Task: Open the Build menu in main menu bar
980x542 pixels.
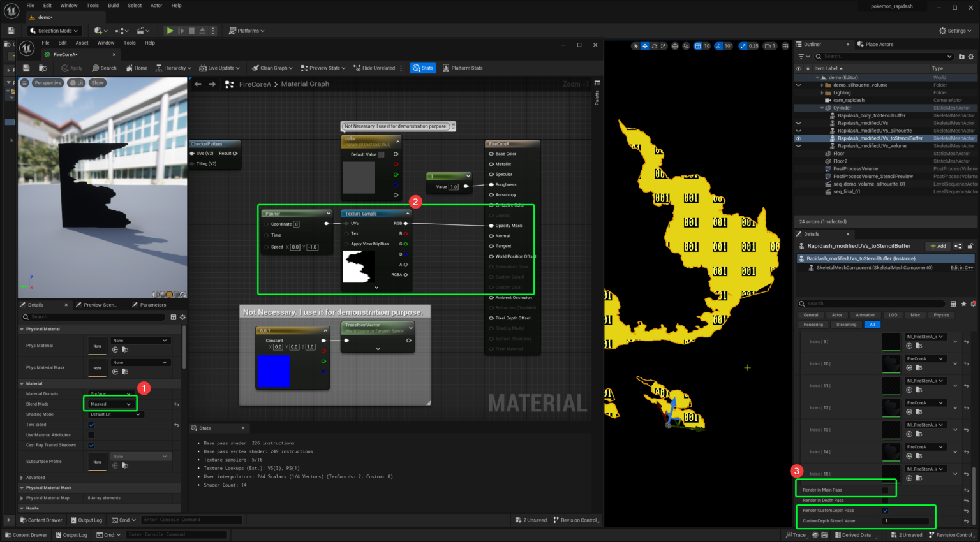Action: pos(113,6)
